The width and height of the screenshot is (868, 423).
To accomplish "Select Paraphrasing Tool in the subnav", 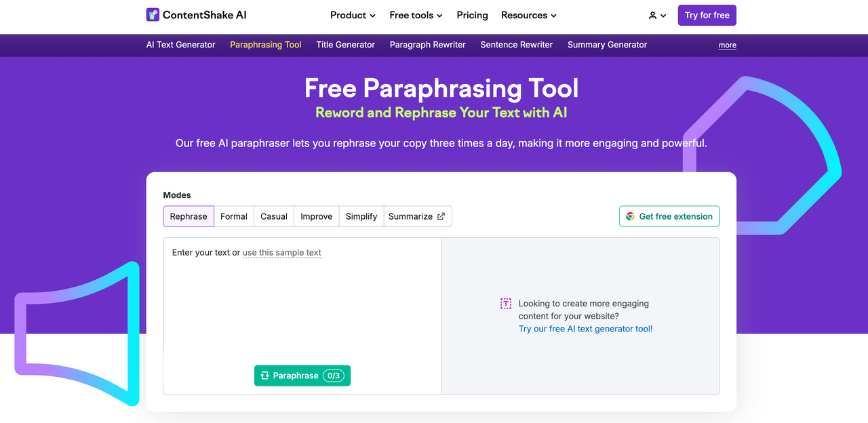I will [x=266, y=45].
